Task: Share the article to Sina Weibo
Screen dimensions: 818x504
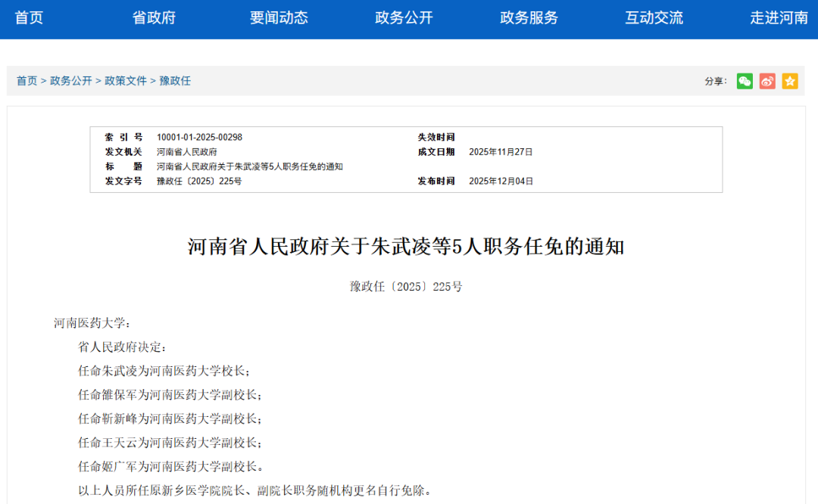Action: click(767, 81)
